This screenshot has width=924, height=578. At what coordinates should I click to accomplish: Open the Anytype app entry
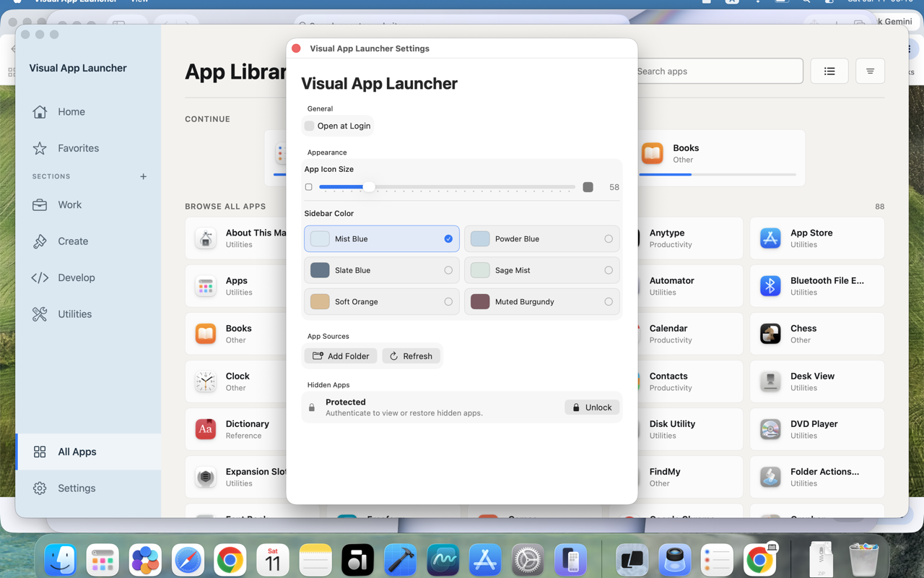click(x=690, y=238)
